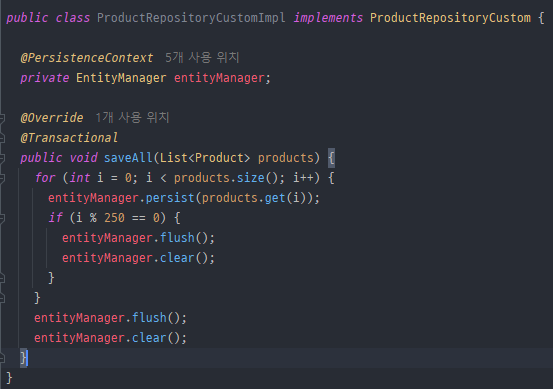Click the 'for' keyword
The height and width of the screenshot is (389, 553).
point(45,178)
